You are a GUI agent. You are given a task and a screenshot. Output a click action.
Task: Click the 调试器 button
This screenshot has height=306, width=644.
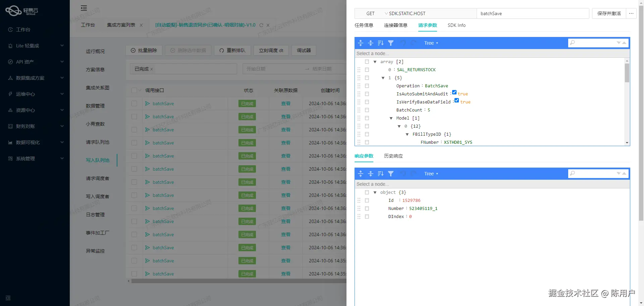pyautogui.click(x=304, y=50)
